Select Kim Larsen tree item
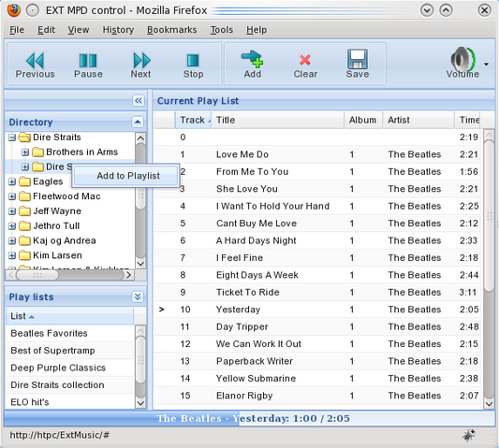 [x=58, y=255]
